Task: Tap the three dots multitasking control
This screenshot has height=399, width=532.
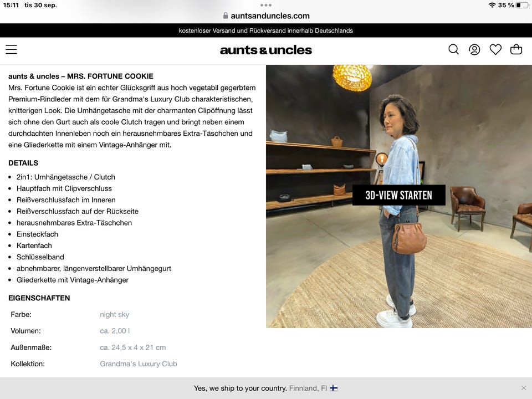Action: tap(266, 5)
